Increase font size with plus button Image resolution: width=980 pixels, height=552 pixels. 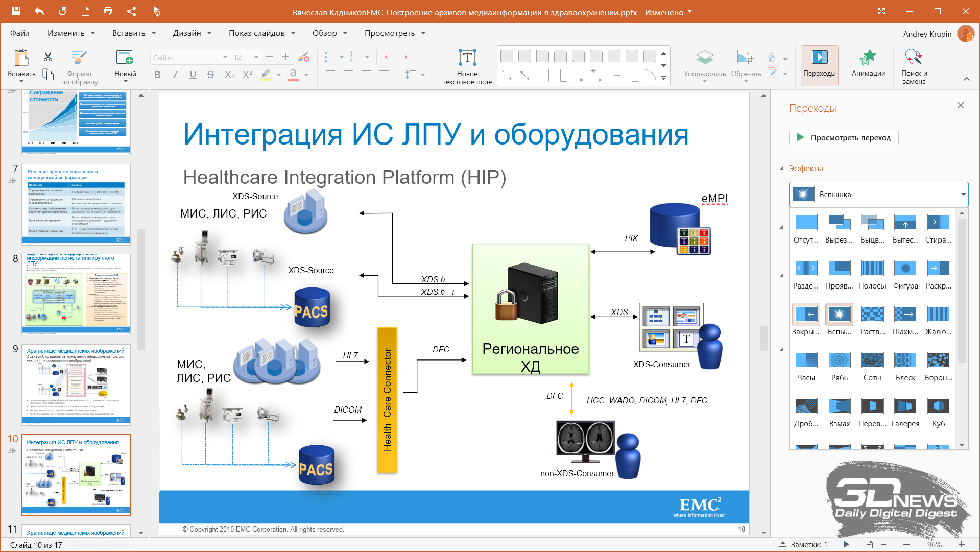tap(285, 57)
